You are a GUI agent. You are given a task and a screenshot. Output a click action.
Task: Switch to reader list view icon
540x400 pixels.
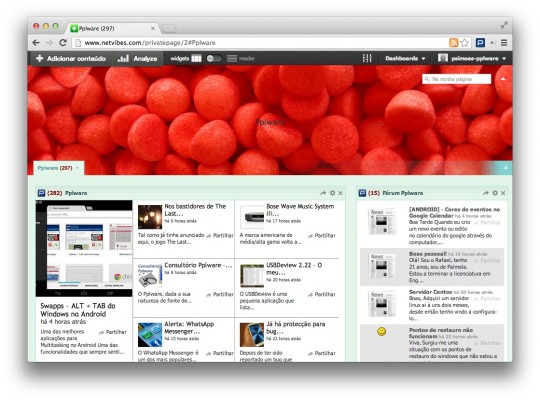tap(232, 59)
